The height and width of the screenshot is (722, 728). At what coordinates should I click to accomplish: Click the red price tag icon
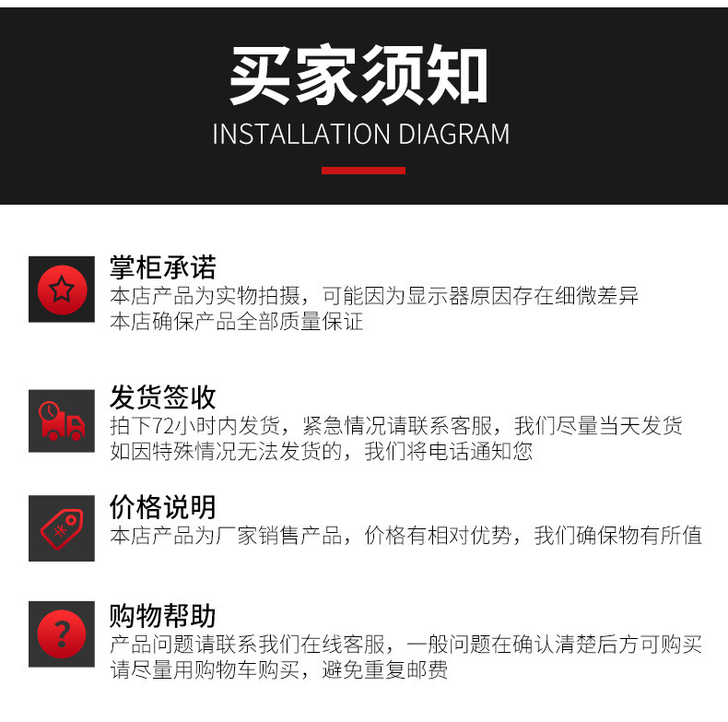click(62, 528)
